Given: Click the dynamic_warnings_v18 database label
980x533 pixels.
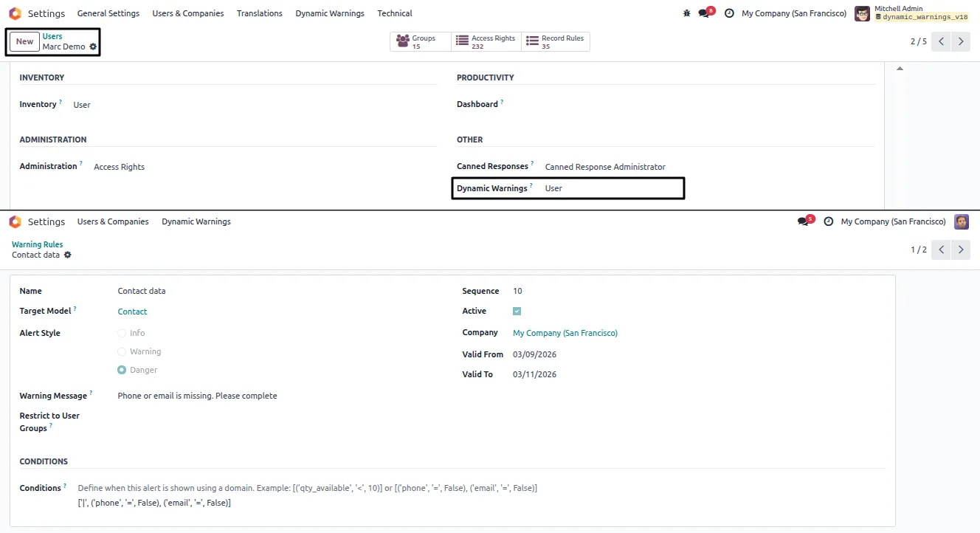Looking at the screenshot, I should tap(921, 17).
